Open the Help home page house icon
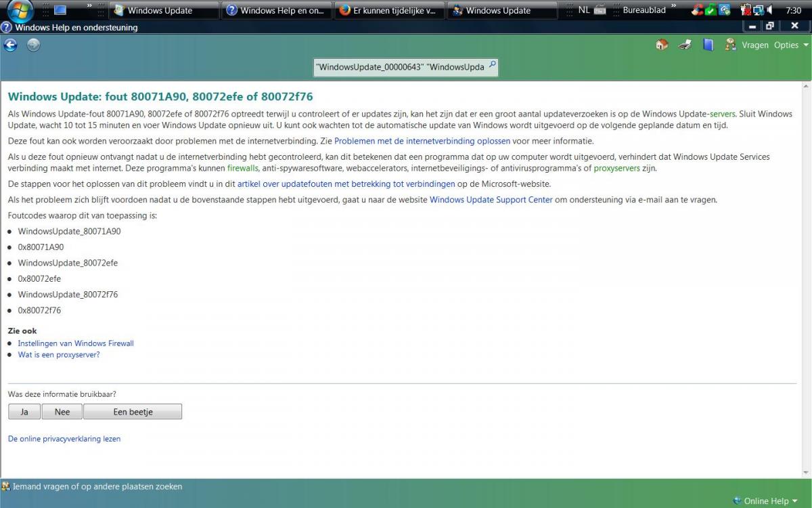This screenshot has height=508, width=812. coord(662,45)
